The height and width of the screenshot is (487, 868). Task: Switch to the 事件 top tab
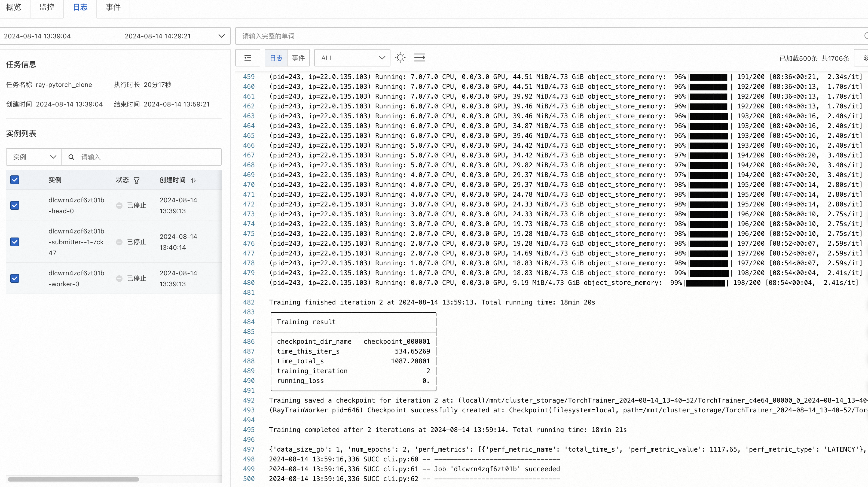113,7
